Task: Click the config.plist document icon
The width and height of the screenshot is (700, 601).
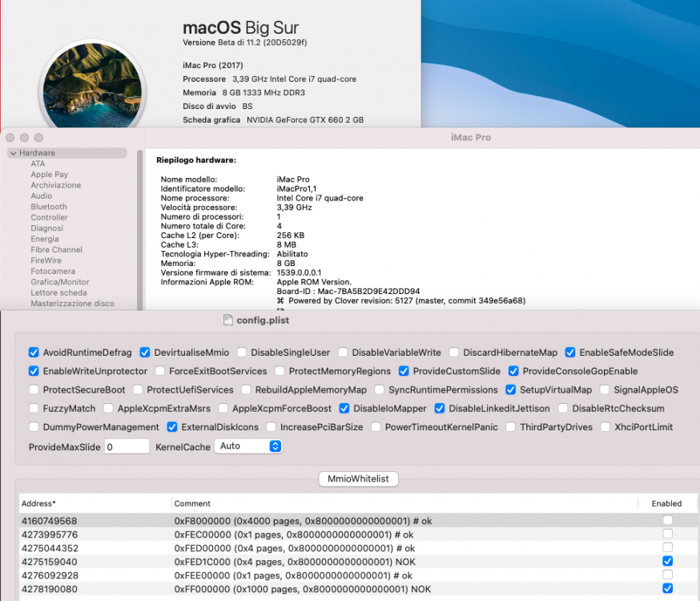Action: 228,321
